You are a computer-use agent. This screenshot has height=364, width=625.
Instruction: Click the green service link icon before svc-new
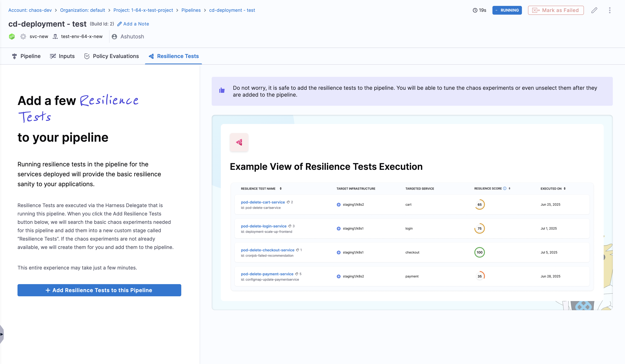coord(12,37)
